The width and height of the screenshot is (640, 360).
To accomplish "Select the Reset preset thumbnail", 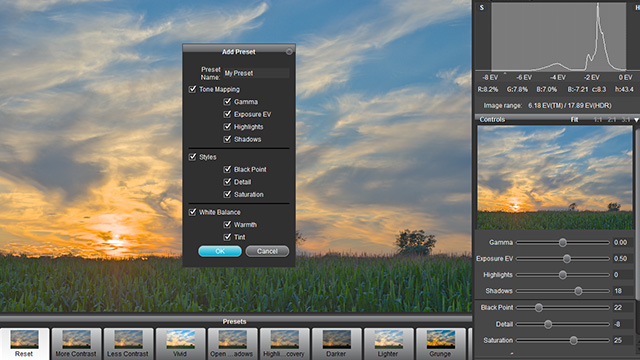I will (24, 344).
